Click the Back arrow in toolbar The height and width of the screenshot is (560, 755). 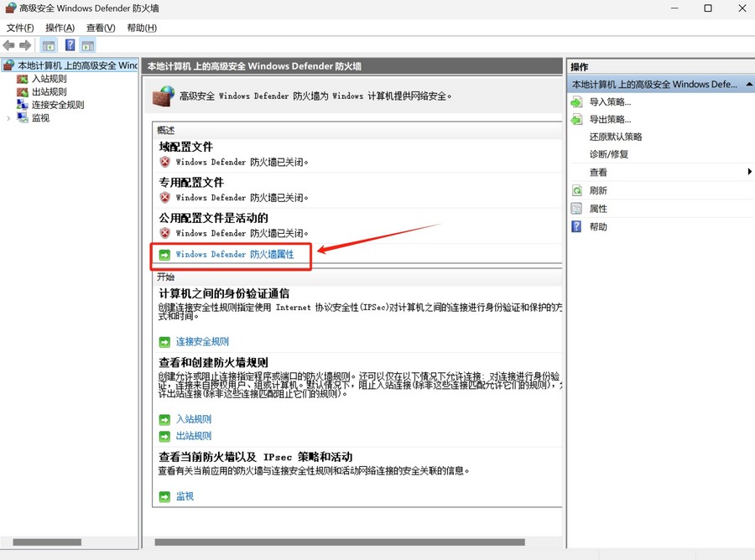[x=8, y=46]
